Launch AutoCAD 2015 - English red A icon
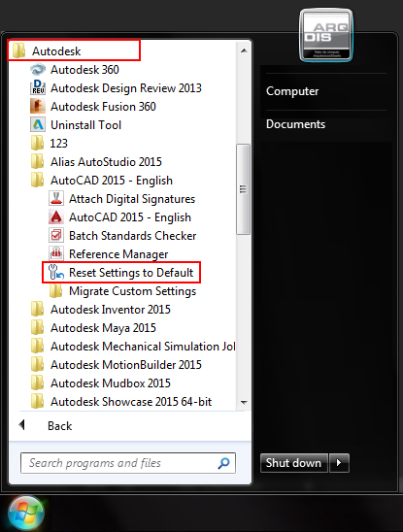The image size is (403, 532). click(56, 217)
